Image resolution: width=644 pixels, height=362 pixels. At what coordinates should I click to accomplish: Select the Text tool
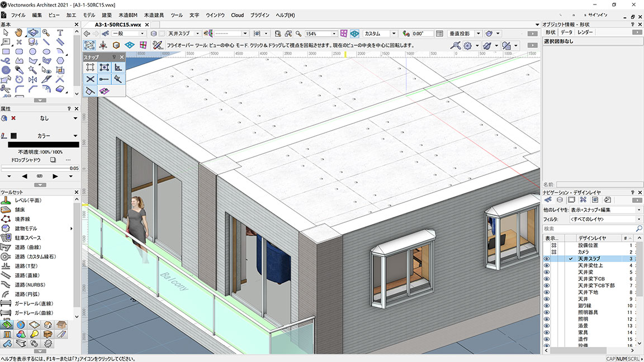[59, 33]
